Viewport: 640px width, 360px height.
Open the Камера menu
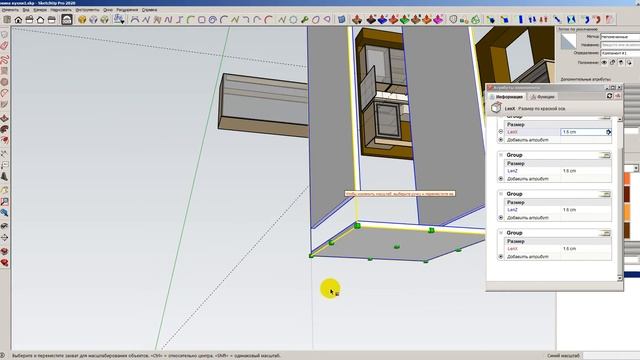pos(40,10)
